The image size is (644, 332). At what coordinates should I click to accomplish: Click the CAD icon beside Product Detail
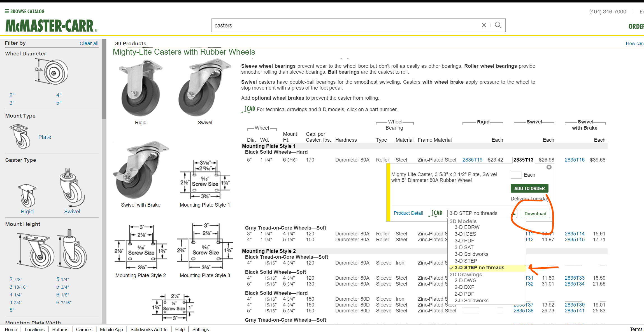436,213
